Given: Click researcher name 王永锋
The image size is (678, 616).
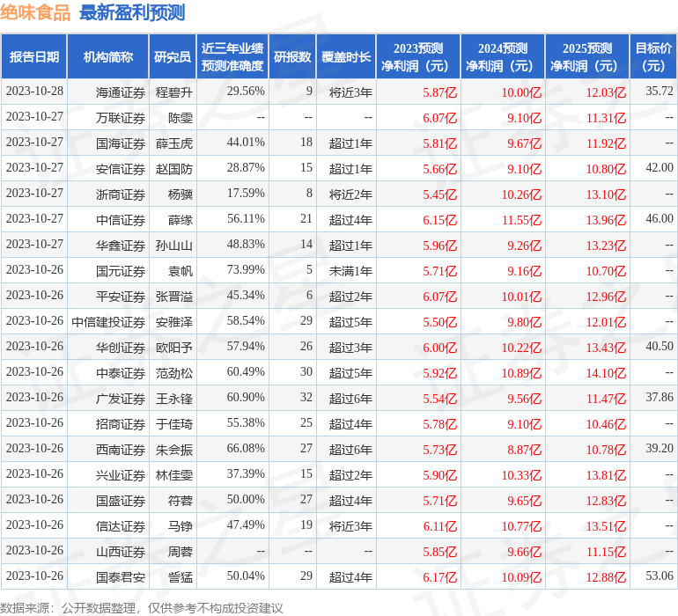Looking at the screenshot, I should pos(173,398).
